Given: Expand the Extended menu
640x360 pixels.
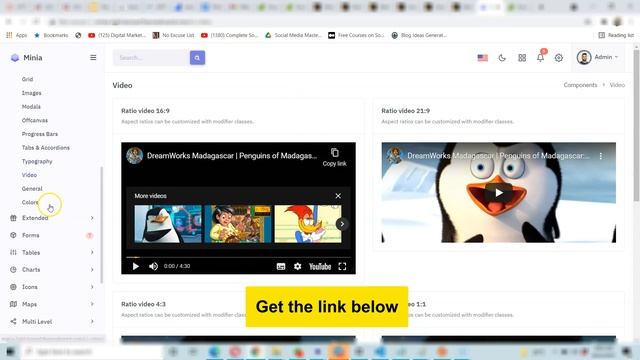Looking at the screenshot, I should click(52, 218).
